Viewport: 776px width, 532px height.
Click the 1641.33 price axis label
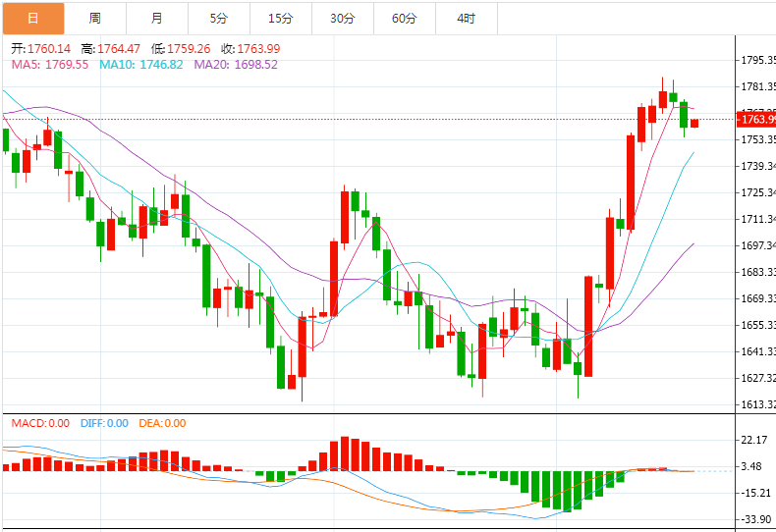(757, 352)
